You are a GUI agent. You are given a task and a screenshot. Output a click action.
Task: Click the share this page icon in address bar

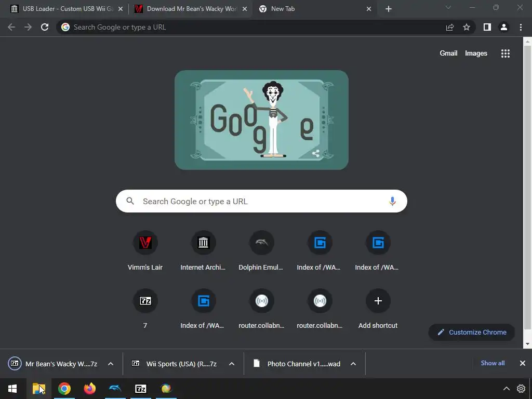450,27
